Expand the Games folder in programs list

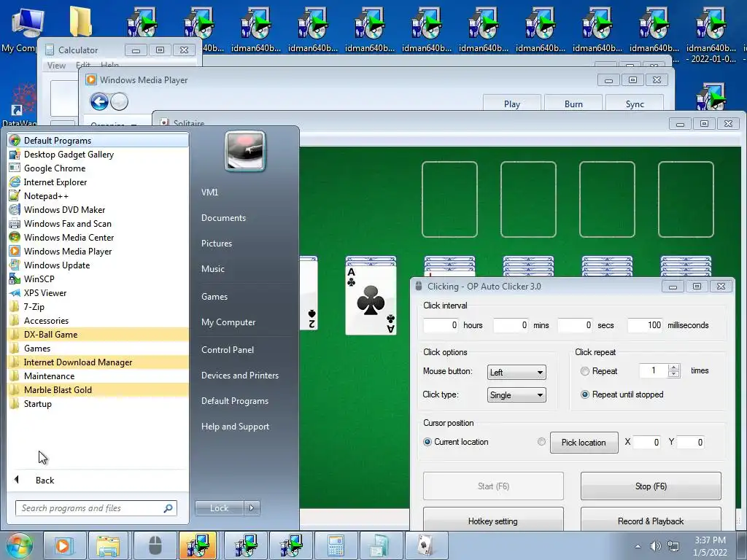tap(98, 348)
